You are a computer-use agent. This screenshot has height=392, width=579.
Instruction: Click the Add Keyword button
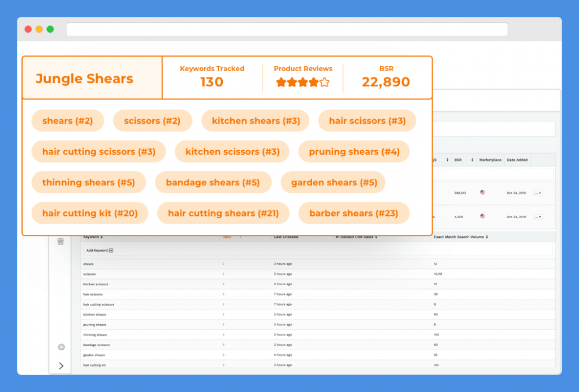point(100,250)
